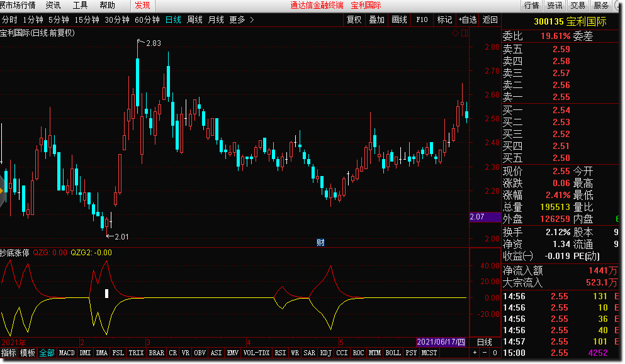Screen dimensions: 625x364
Task: Click the 2021/06/17/四 date label
Action: point(441,342)
